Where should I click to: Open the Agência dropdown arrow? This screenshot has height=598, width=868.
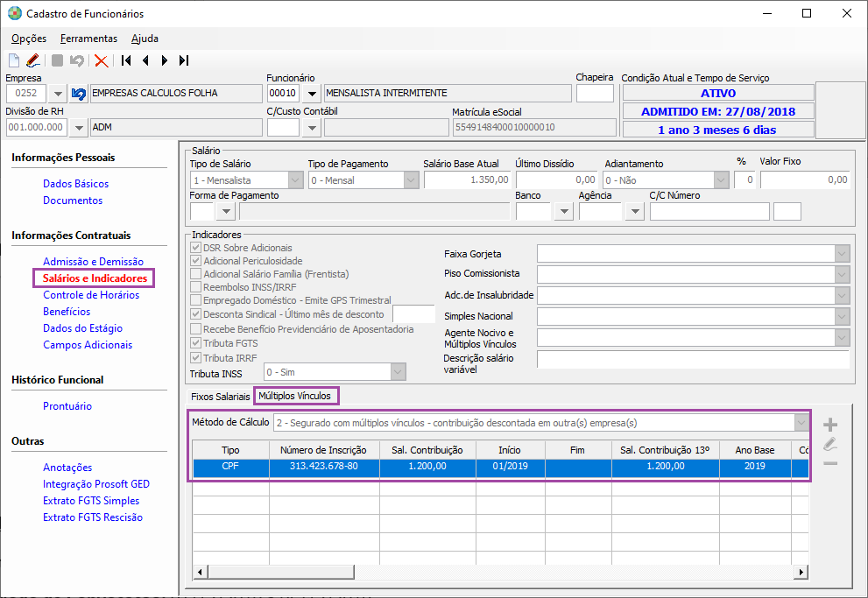pyautogui.click(x=636, y=211)
